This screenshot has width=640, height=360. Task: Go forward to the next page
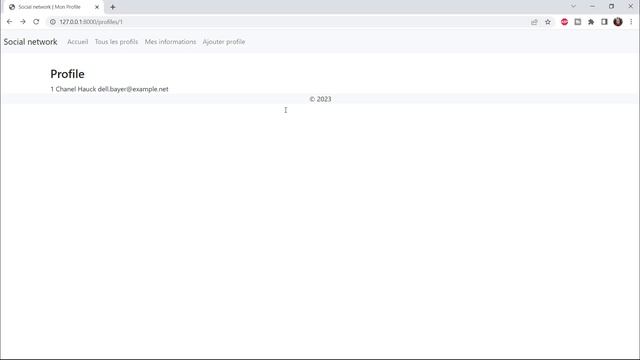(23, 22)
